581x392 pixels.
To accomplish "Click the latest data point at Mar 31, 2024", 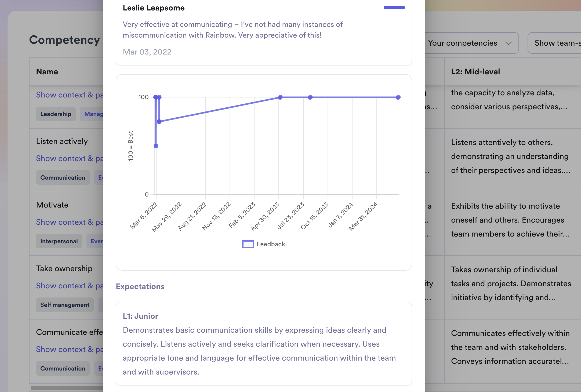I will point(398,97).
